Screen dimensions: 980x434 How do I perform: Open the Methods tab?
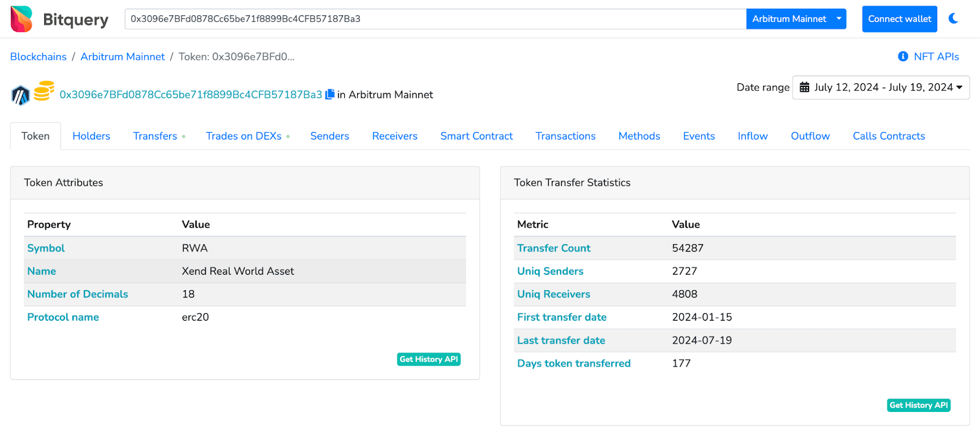tap(639, 136)
